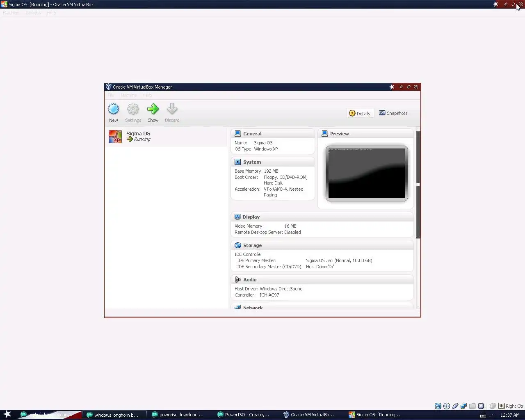Switch to the Details view

tap(360, 113)
